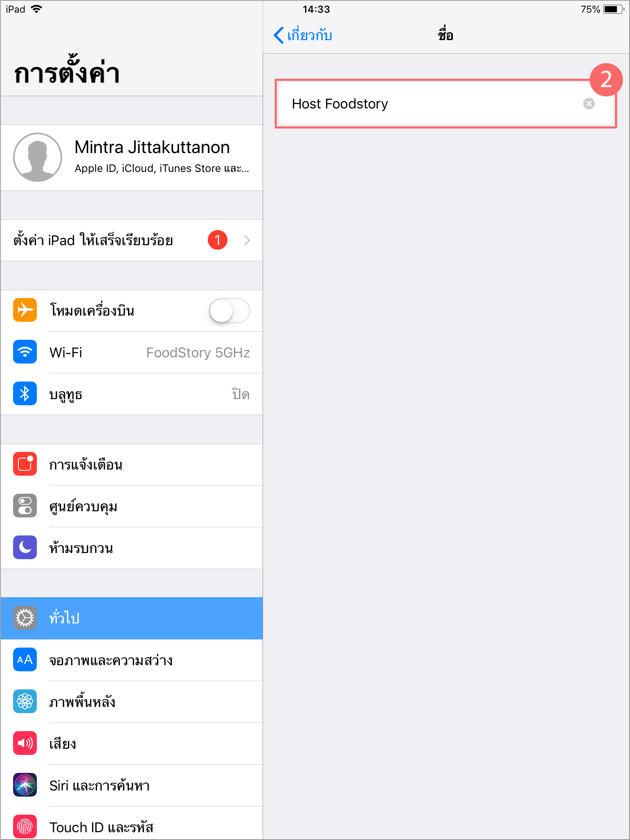Open Control Center grey toggle icon
This screenshot has height=840, width=630.
point(25,506)
